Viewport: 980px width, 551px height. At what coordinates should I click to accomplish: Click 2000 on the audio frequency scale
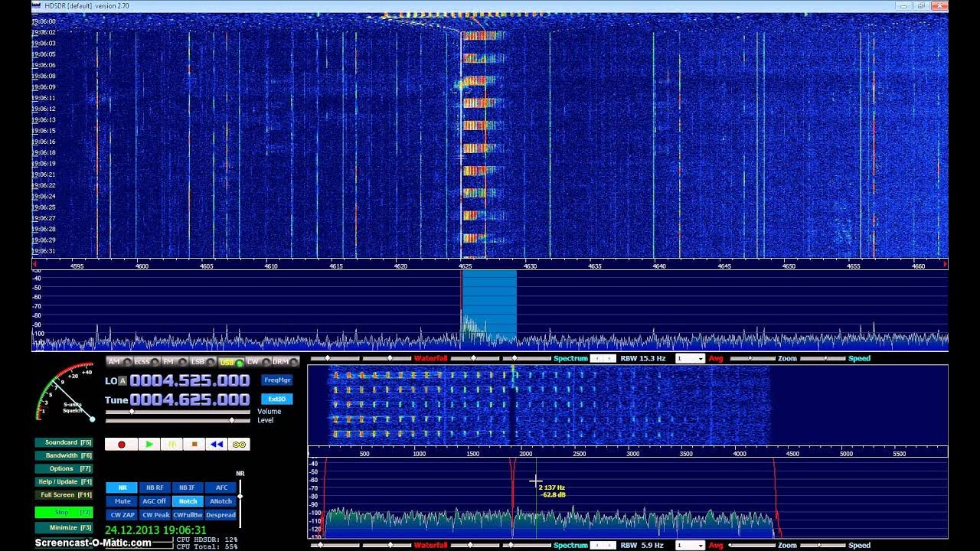pos(525,454)
